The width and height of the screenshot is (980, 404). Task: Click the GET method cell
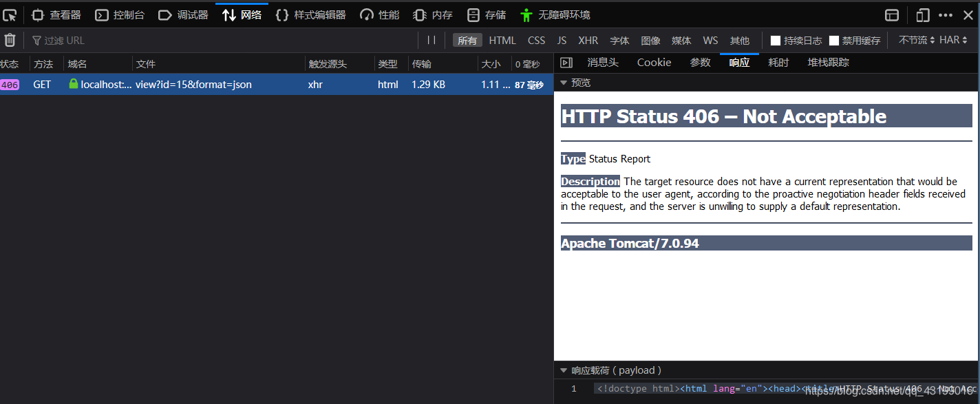click(42, 85)
